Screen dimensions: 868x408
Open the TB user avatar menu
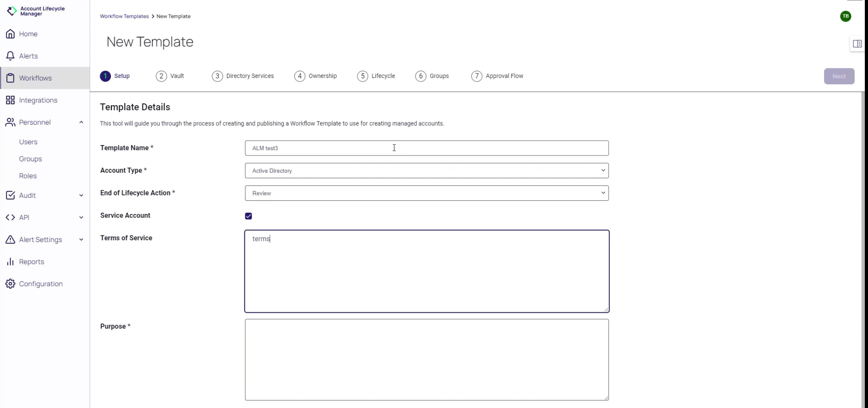click(x=846, y=16)
